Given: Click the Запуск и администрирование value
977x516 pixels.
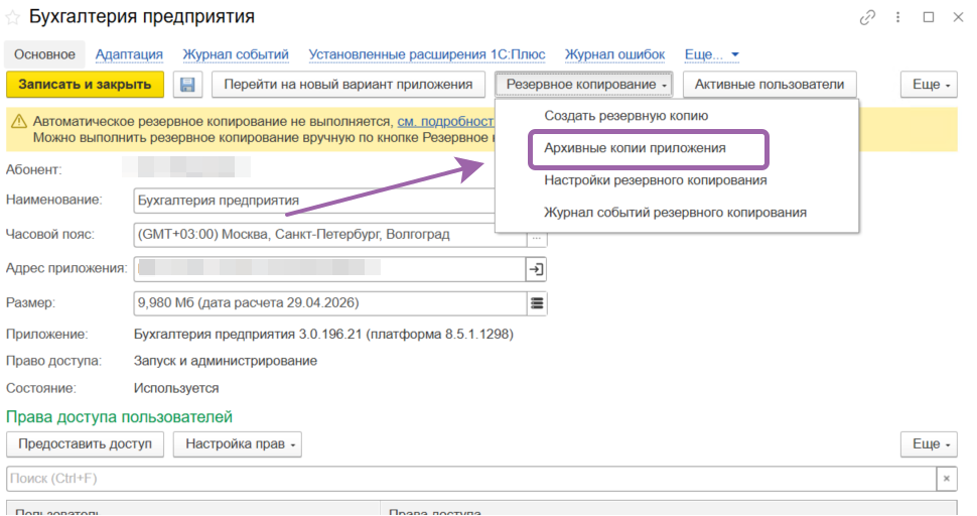Looking at the screenshot, I should pos(226,361).
